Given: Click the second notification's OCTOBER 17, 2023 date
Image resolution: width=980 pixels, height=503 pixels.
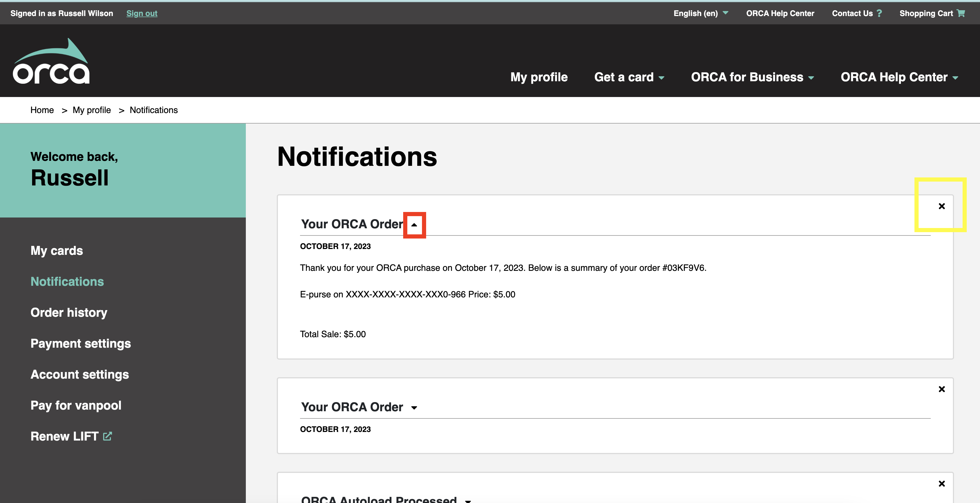Looking at the screenshot, I should pos(335,429).
